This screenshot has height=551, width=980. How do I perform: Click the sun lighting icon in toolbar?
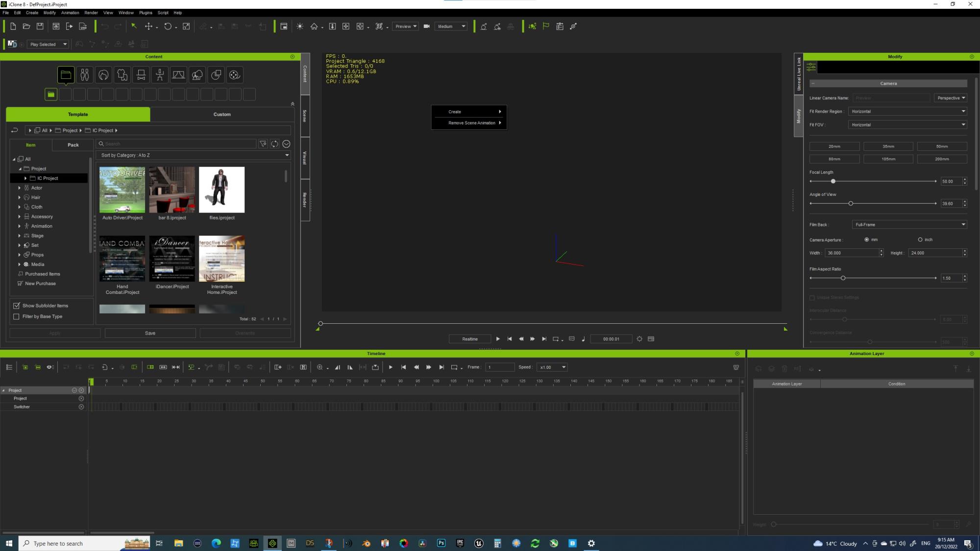[x=300, y=26]
